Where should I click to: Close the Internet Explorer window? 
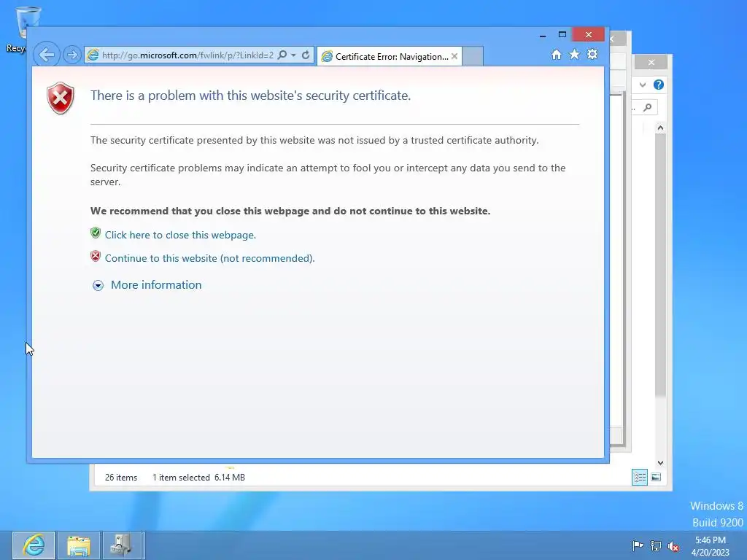[589, 35]
